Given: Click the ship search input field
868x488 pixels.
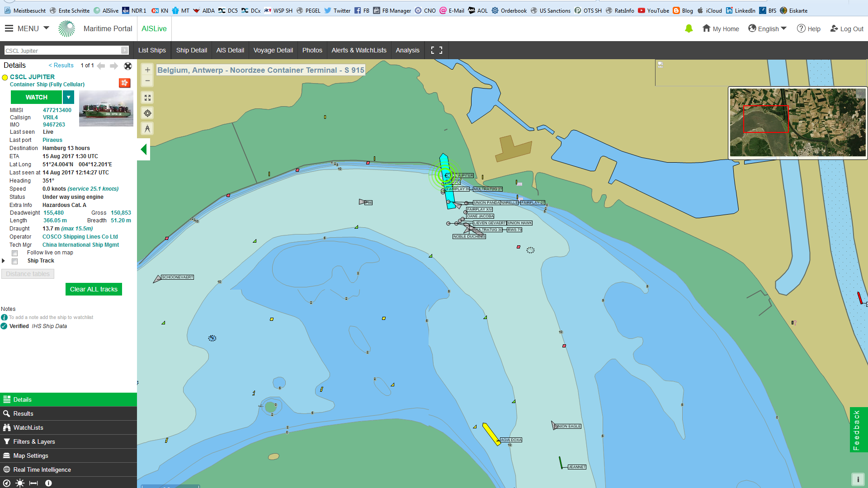Looking at the screenshot, I should [x=62, y=51].
